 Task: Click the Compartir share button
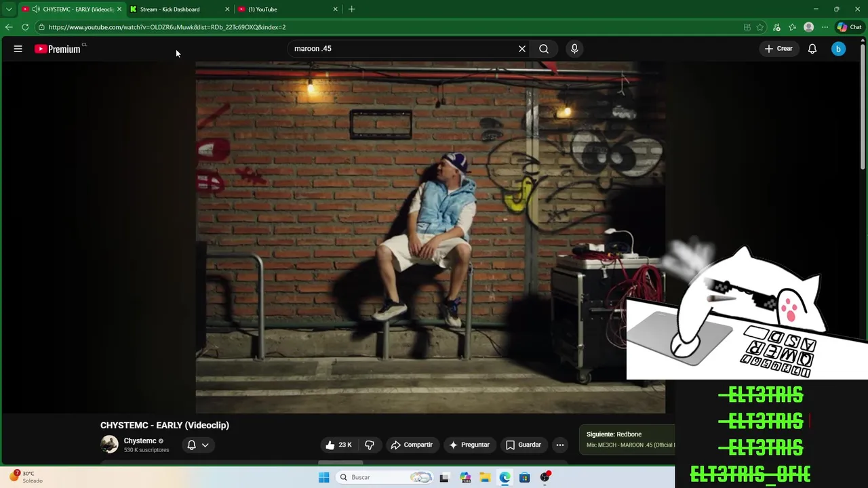(x=412, y=445)
